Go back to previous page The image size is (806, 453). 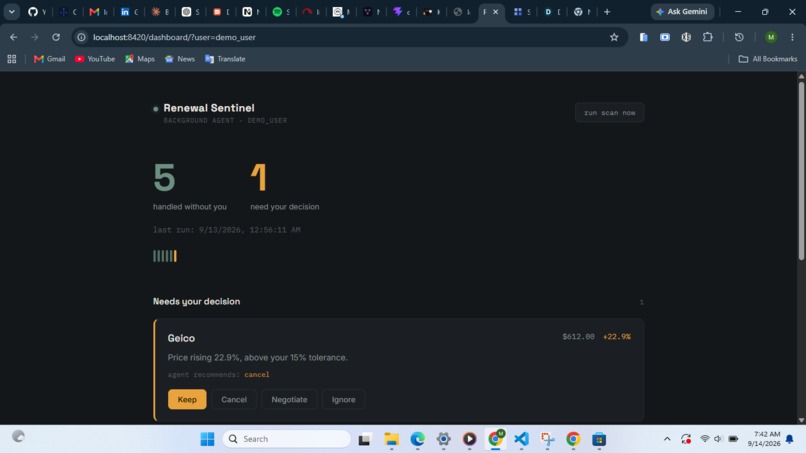13,37
